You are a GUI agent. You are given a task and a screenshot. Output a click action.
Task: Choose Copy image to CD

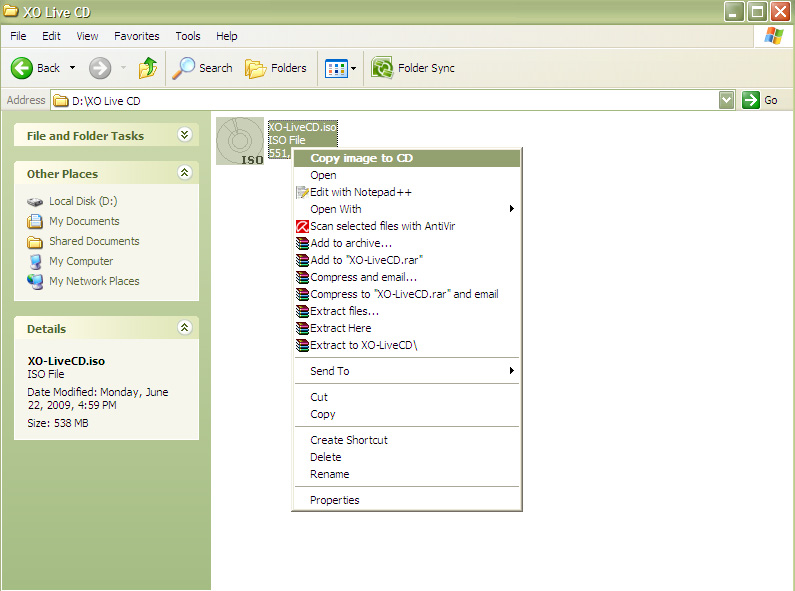pyautogui.click(x=407, y=158)
